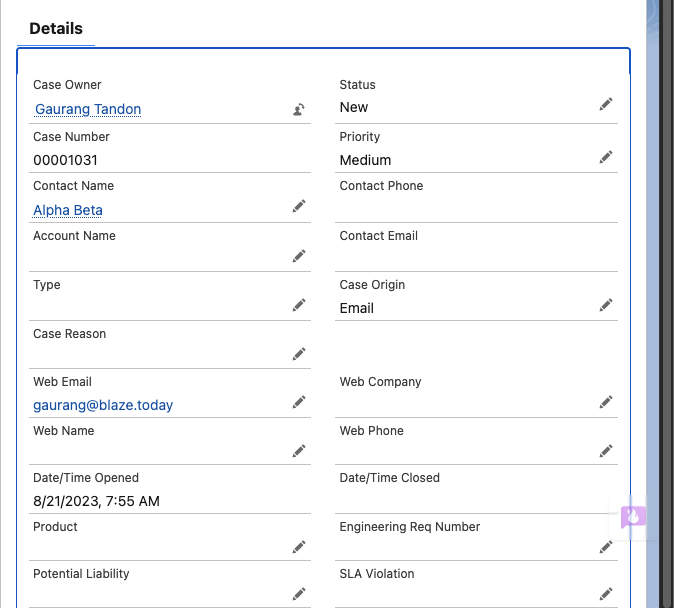Click the Priority edit pencil icon

click(x=606, y=157)
